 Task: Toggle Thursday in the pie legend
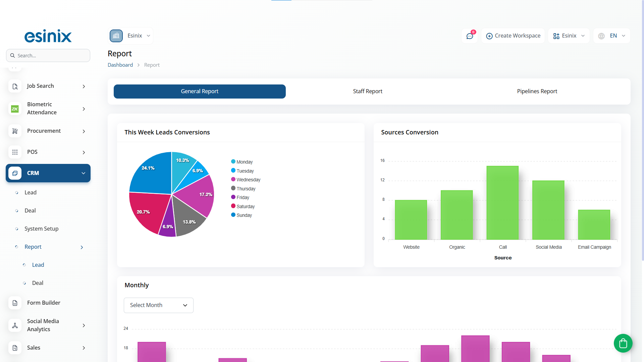point(243,189)
